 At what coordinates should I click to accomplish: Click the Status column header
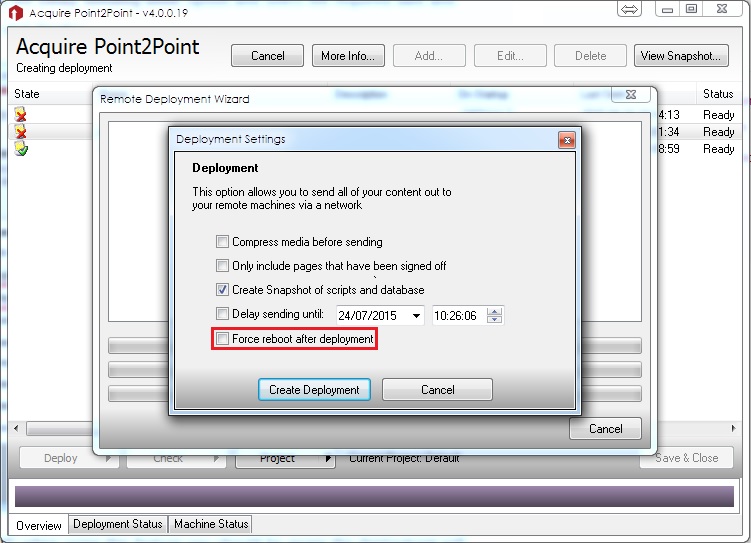coord(718,93)
